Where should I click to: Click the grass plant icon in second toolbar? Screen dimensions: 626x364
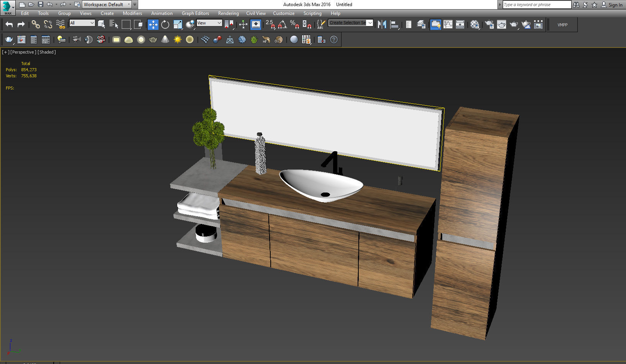[x=254, y=39]
